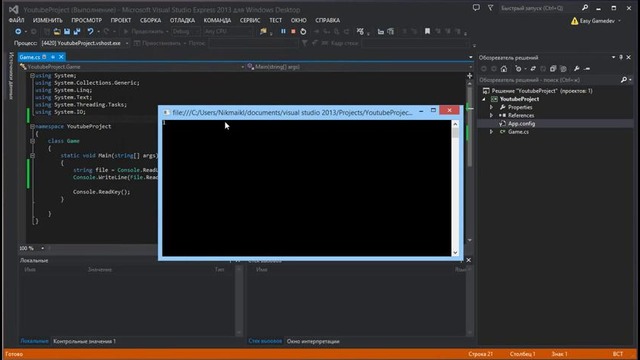Collapse the using directives region
The width and height of the screenshot is (640, 360).
point(32,76)
